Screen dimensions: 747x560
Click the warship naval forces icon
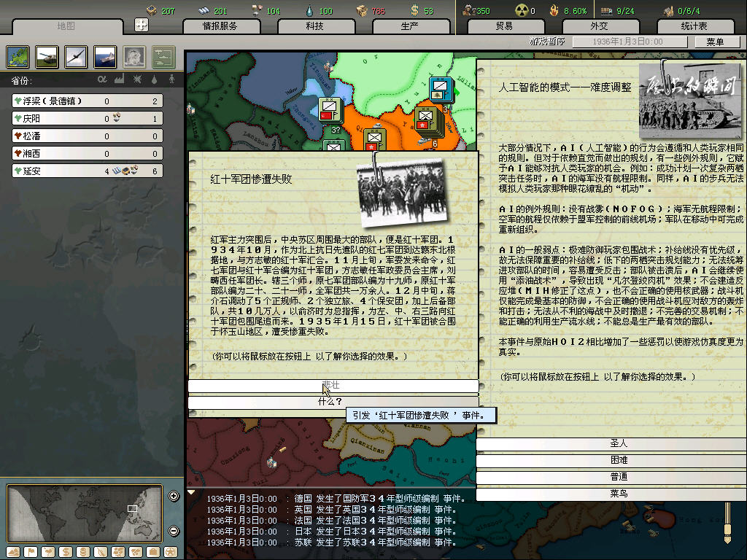pos(105,57)
